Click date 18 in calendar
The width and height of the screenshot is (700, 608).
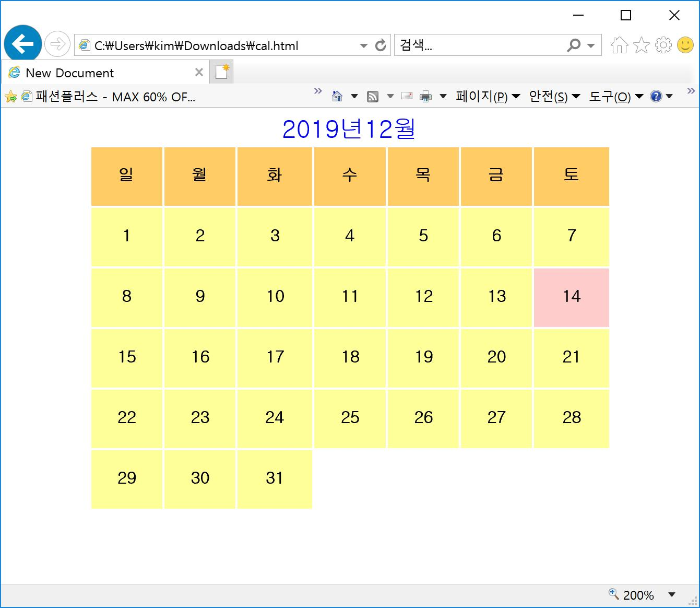click(350, 358)
